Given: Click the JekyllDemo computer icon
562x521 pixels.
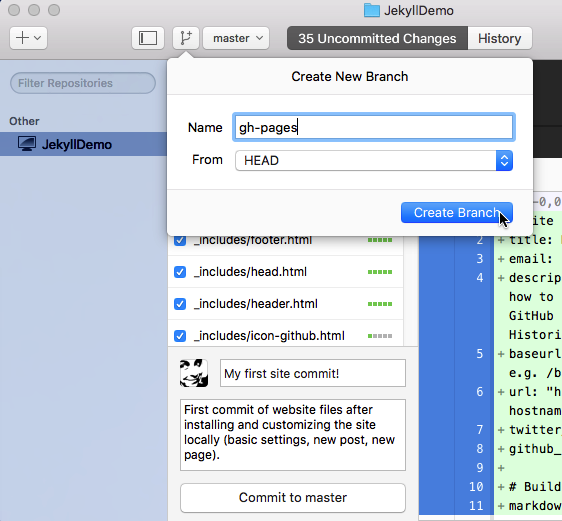Looking at the screenshot, I should [27, 144].
